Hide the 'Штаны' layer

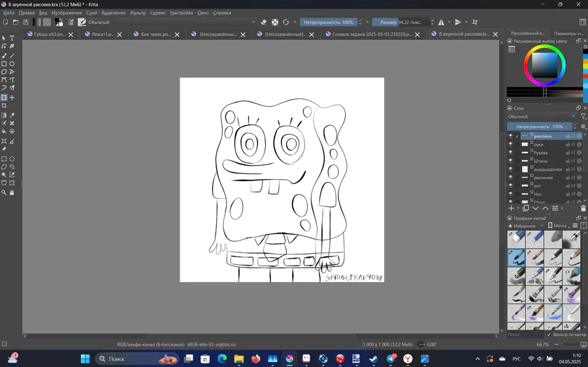click(x=510, y=161)
